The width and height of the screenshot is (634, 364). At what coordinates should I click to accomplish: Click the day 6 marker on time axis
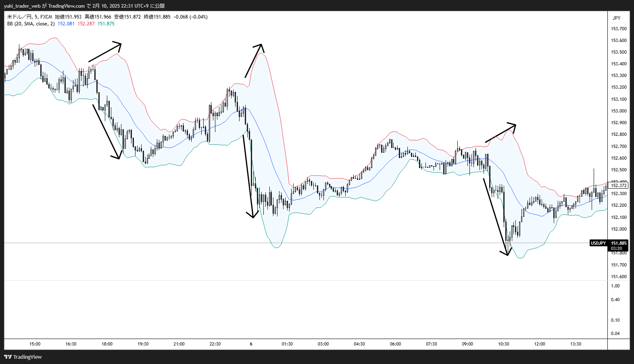coord(251,344)
